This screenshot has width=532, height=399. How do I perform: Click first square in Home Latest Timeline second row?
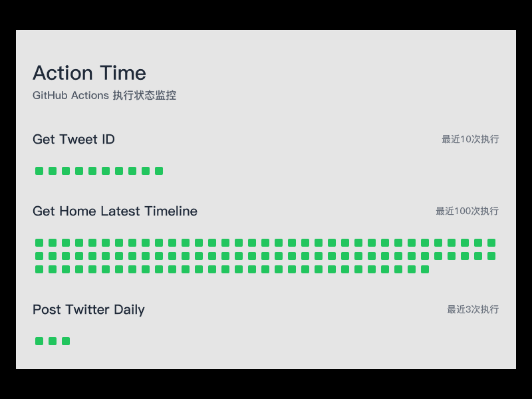click(39, 256)
